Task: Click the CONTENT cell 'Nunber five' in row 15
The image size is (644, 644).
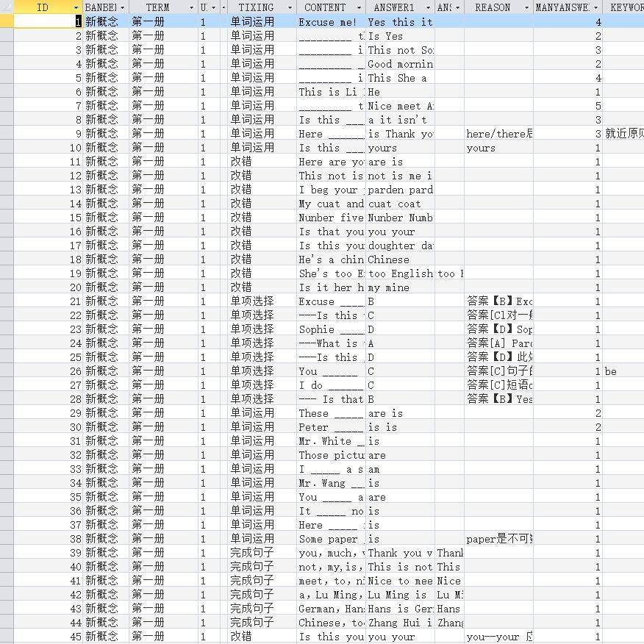Action: 331,218
